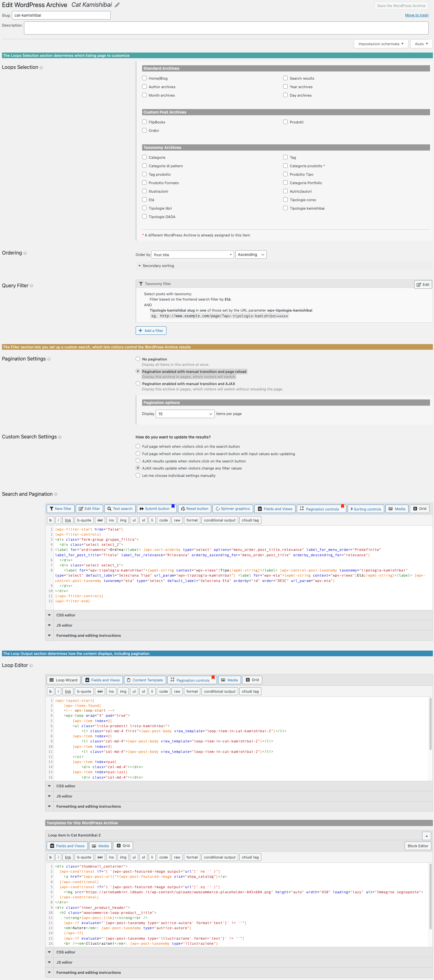Switch template to Block Editor

[x=418, y=846]
